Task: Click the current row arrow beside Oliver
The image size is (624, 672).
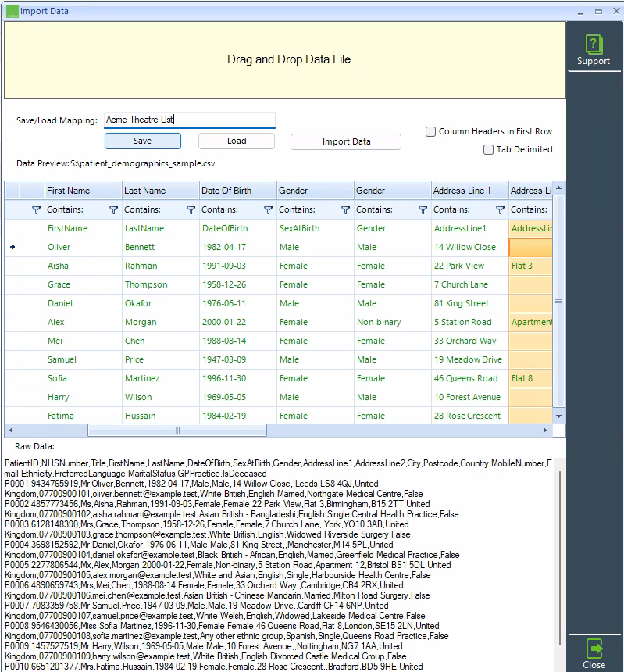Action: point(12,247)
